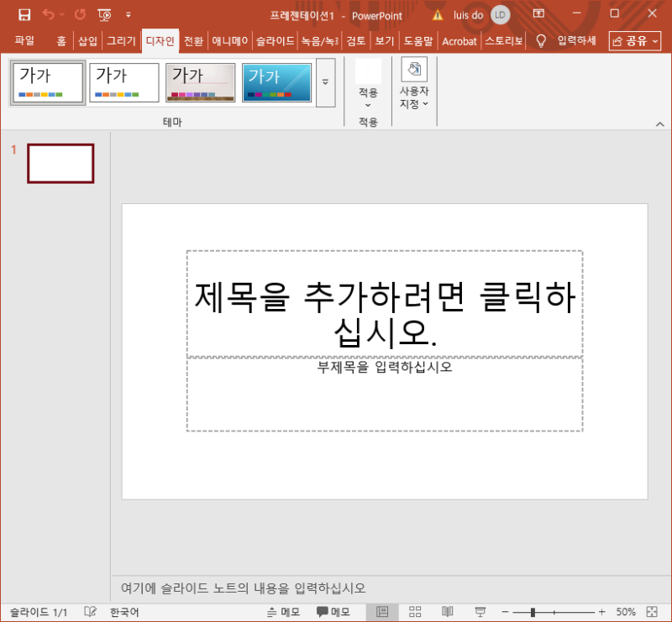The width and height of the screenshot is (672, 622).
Task: Switch to the 검토 tab
Action: [x=355, y=41]
